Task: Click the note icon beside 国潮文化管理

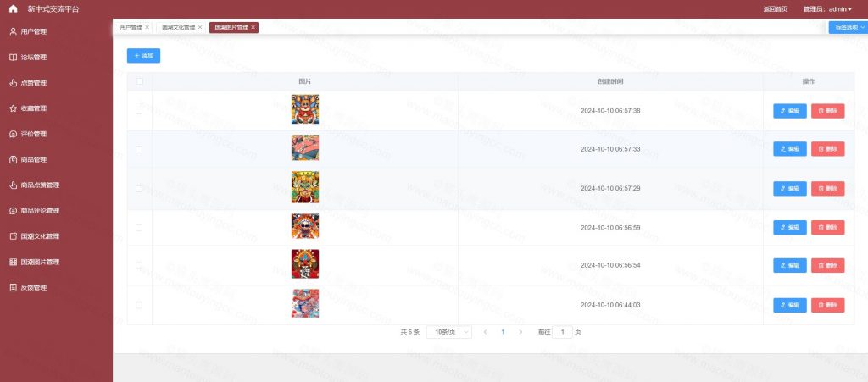Action: 14,236
